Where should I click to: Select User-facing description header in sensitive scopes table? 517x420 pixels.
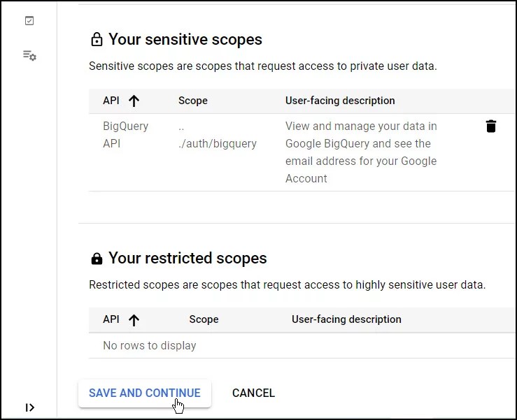point(340,101)
